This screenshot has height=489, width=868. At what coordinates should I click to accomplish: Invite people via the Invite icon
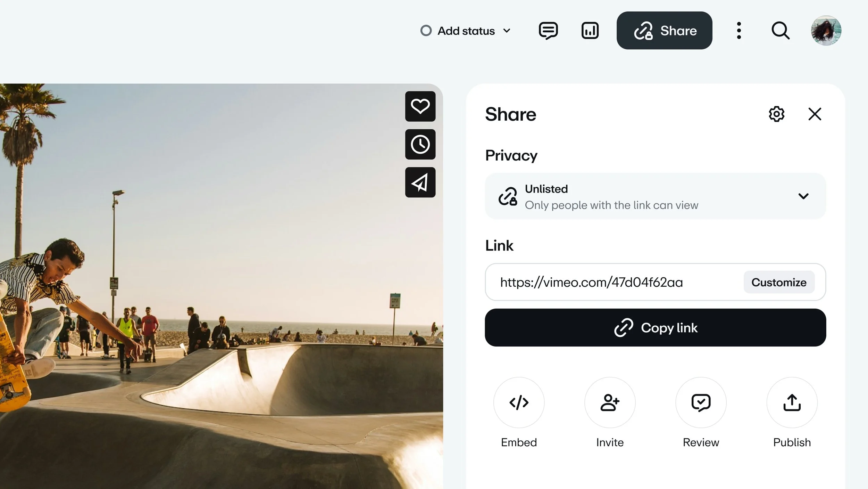click(610, 402)
